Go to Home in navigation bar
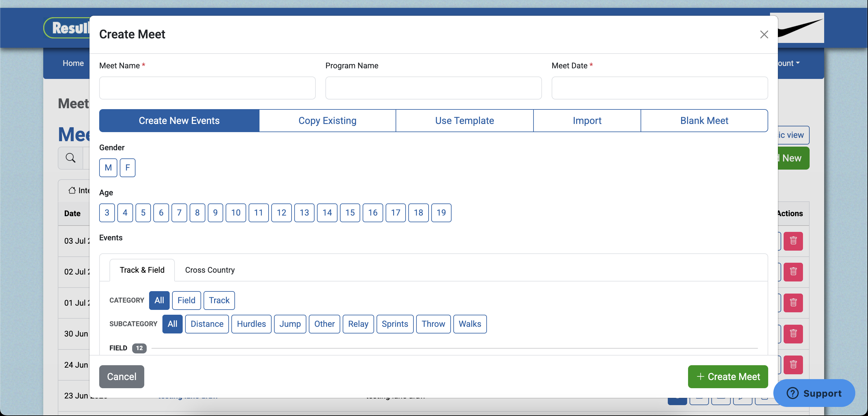The height and width of the screenshot is (416, 868). pyautogui.click(x=73, y=63)
